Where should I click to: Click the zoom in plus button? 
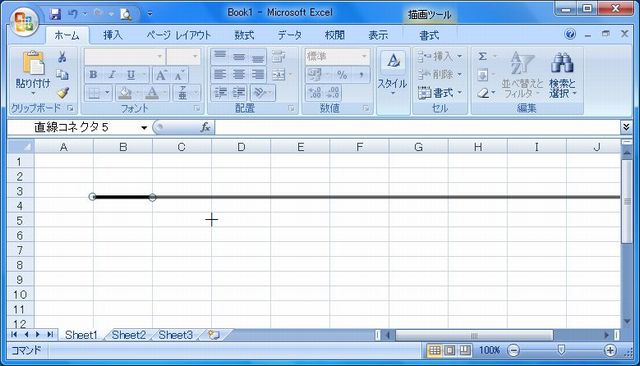click(610, 350)
